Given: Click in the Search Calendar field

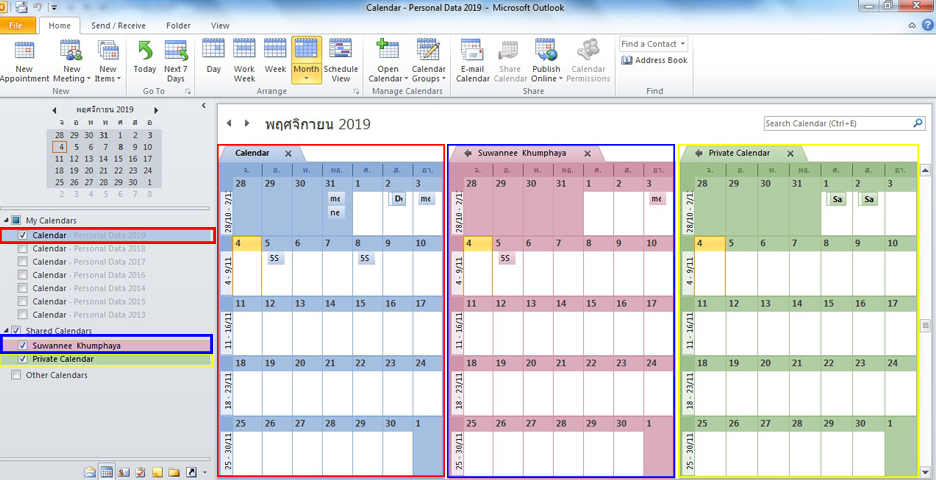Looking at the screenshot, I should click(x=838, y=123).
